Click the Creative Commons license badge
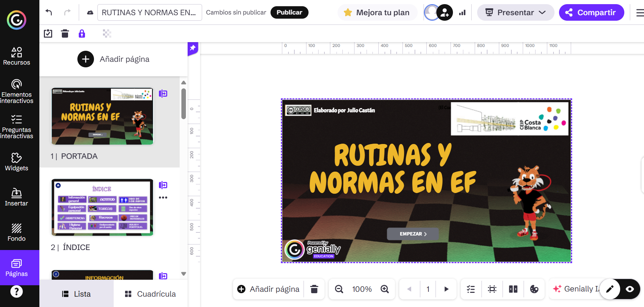Viewport: 644px width, 307px height. click(298, 110)
